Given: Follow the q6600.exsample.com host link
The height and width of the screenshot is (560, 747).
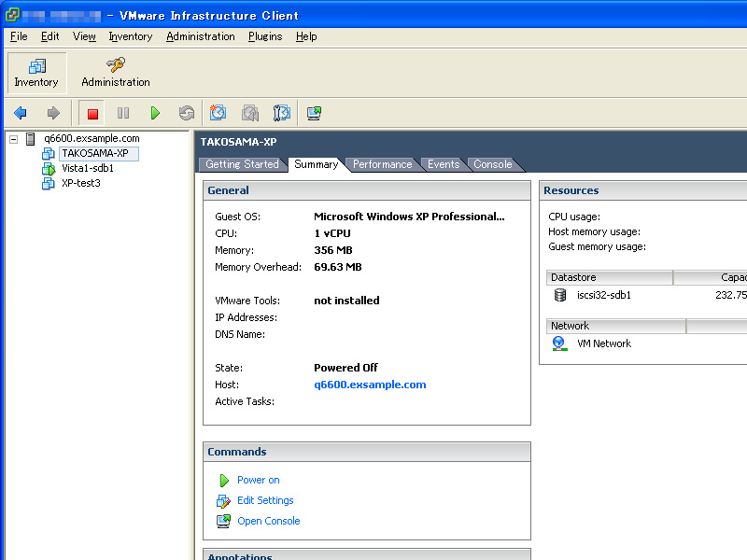Looking at the screenshot, I should (x=370, y=385).
